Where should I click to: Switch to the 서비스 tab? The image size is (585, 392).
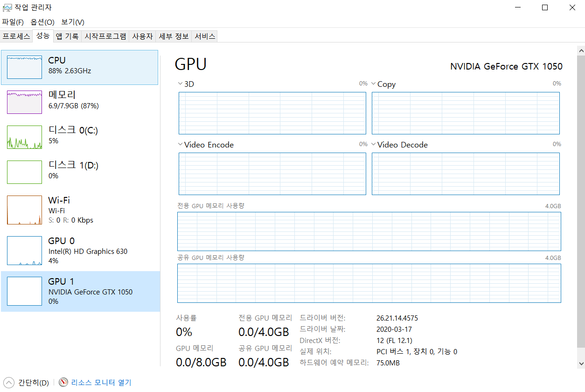205,36
